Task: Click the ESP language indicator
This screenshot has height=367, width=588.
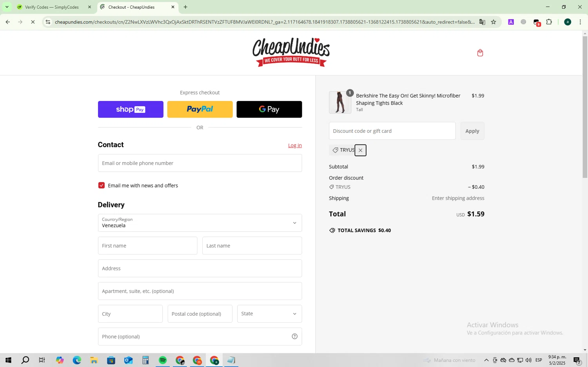Action: pyautogui.click(x=539, y=360)
